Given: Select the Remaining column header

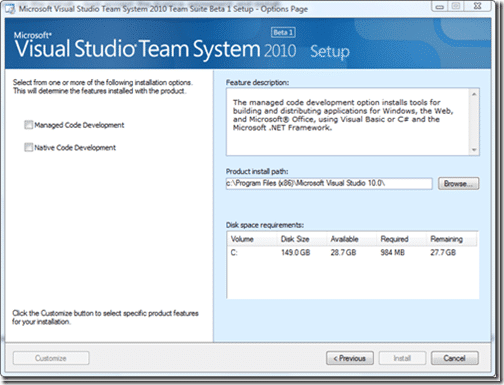Looking at the screenshot, I should (x=452, y=239).
